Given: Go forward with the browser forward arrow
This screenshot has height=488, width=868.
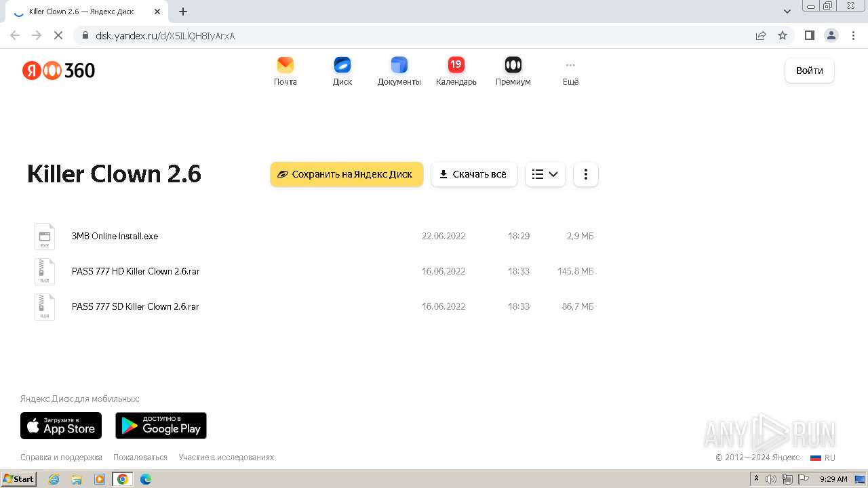Looking at the screenshot, I should (37, 35).
